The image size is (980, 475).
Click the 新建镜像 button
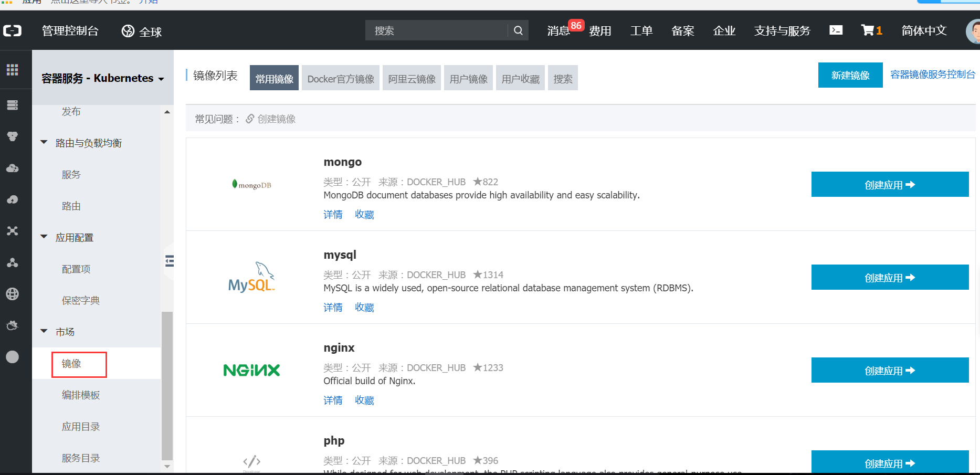tap(850, 75)
